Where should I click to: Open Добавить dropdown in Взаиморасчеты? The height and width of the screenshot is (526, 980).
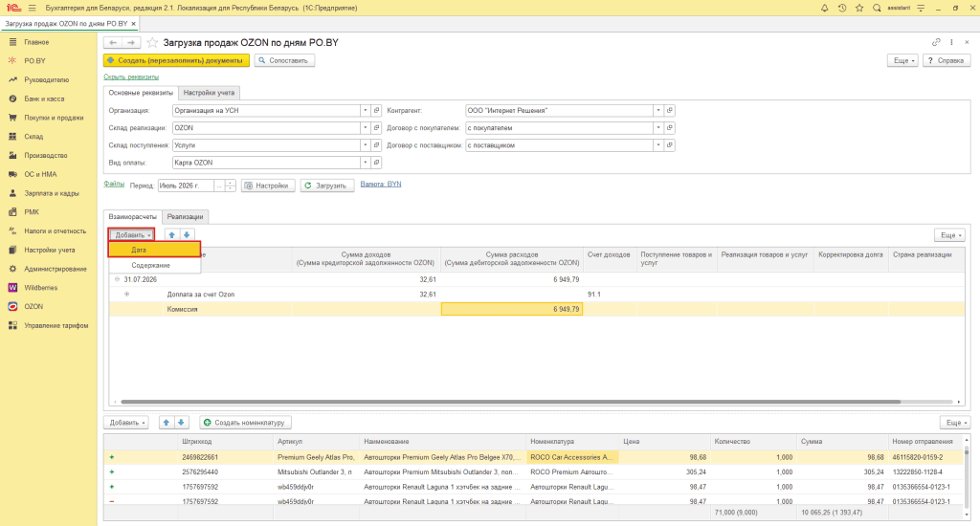(131, 235)
